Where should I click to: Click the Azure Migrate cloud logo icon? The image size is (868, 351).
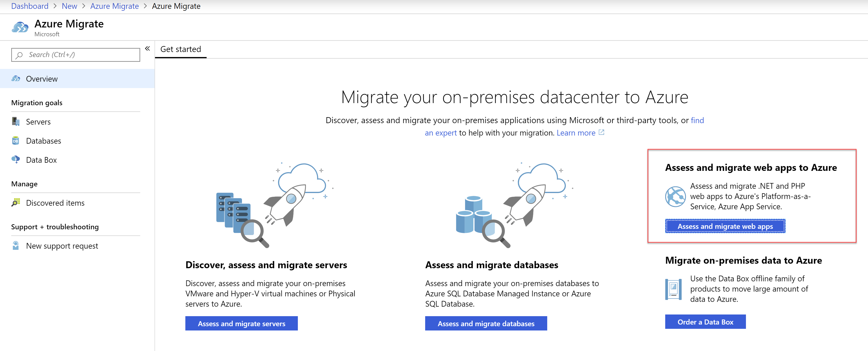coord(20,27)
